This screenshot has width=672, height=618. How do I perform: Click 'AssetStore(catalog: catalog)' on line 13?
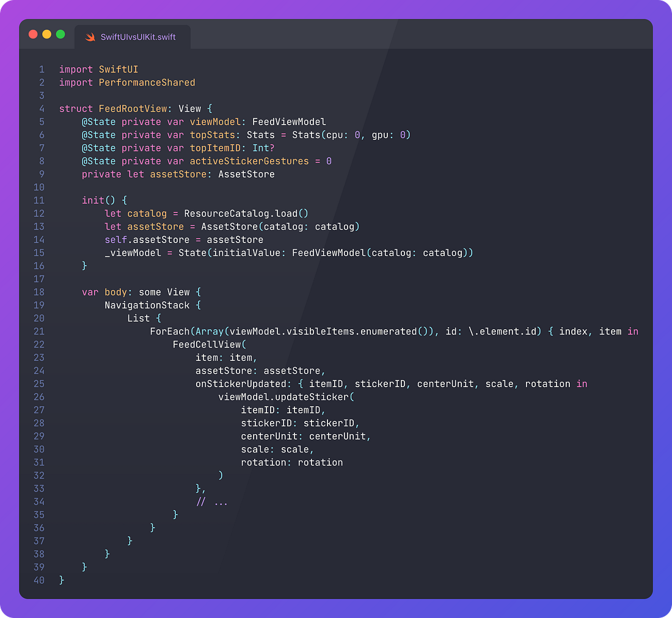pyautogui.click(x=280, y=227)
